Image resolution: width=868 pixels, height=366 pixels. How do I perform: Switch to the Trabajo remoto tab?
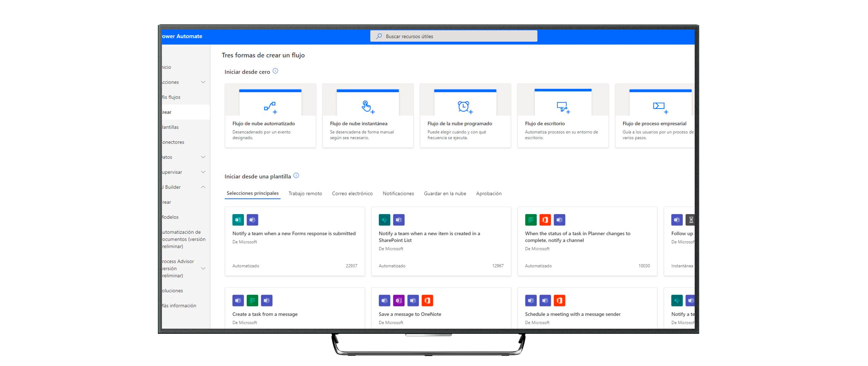pos(305,194)
